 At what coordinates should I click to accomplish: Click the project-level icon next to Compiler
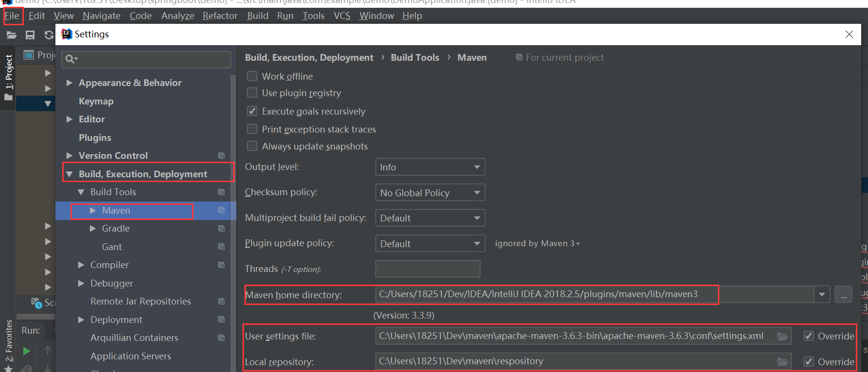click(222, 265)
